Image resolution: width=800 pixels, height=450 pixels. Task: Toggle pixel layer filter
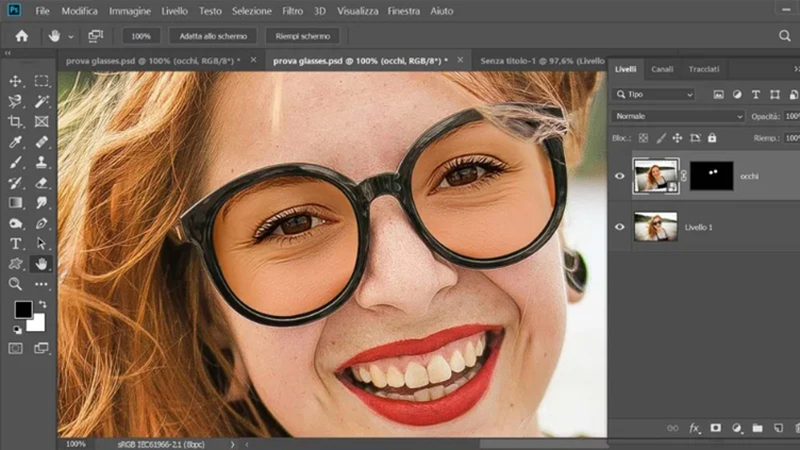[718, 94]
